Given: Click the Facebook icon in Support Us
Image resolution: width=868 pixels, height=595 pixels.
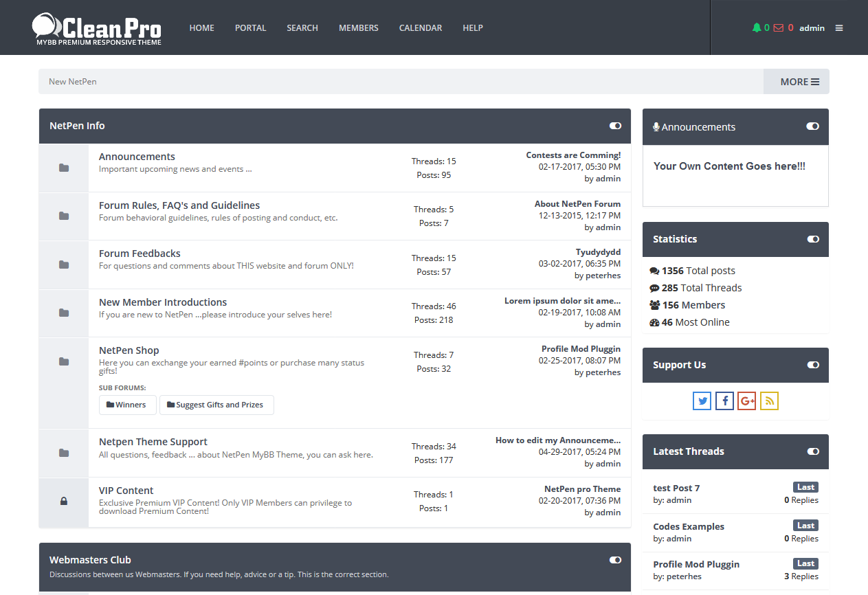Looking at the screenshot, I should 724,401.
